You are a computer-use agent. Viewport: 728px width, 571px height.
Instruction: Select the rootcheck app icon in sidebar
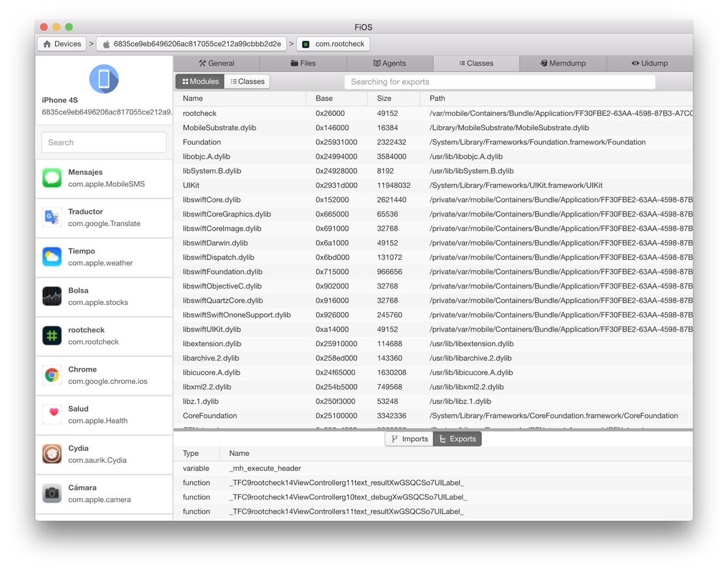52,336
